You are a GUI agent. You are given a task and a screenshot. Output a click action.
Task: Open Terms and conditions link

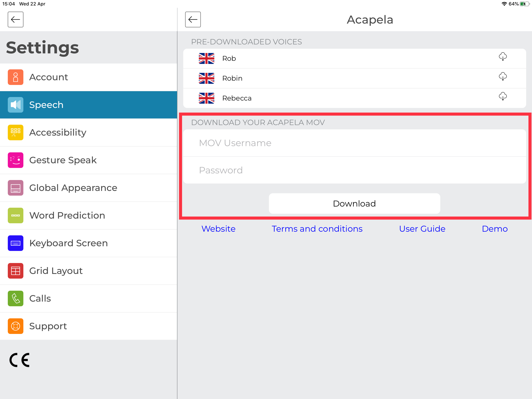coord(317,229)
